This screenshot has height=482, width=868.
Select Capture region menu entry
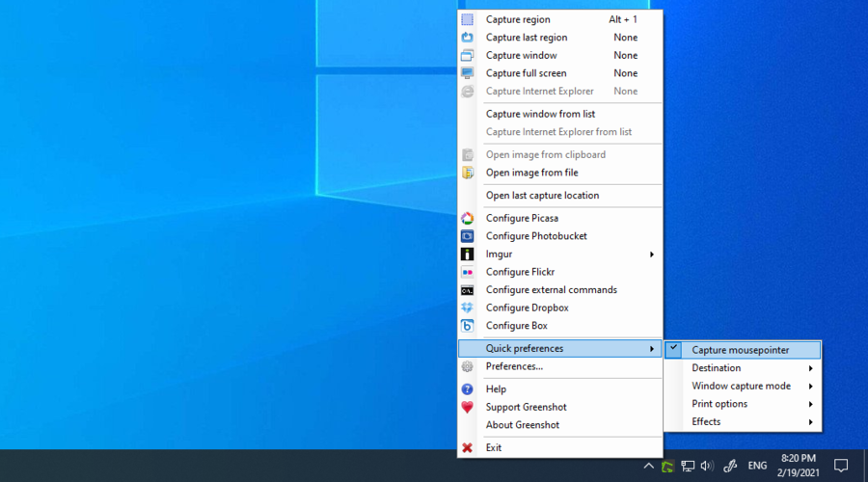559,19
